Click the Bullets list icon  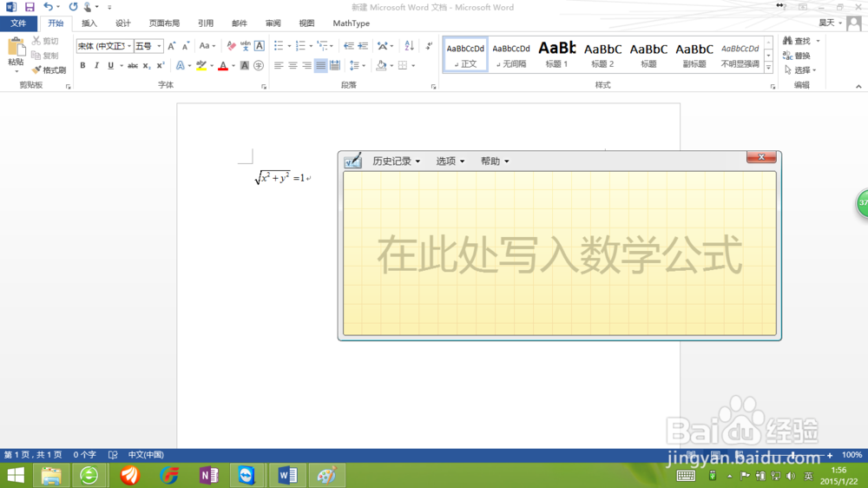point(279,46)
